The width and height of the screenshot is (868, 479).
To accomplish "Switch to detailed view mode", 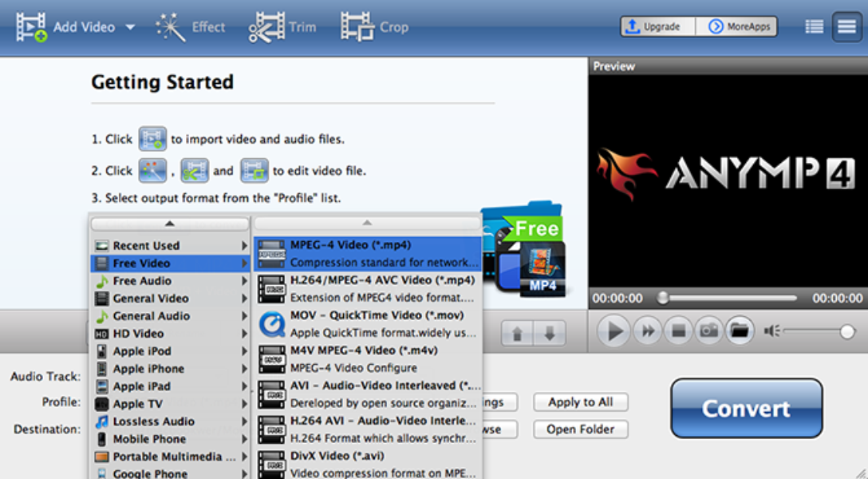I will (846, 27).
